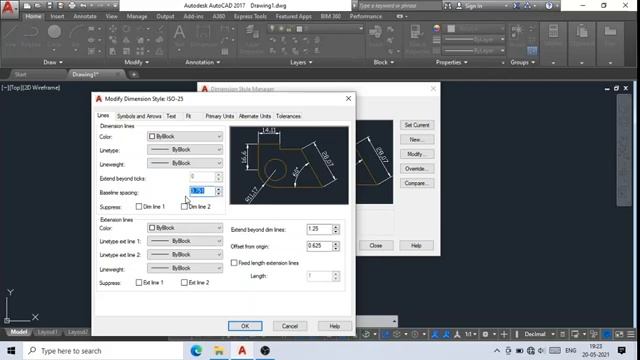640x360 pixels.
Task: Switch to Symbols and Arrows tab
Action: pyautogui.click(x=139, y=116)
